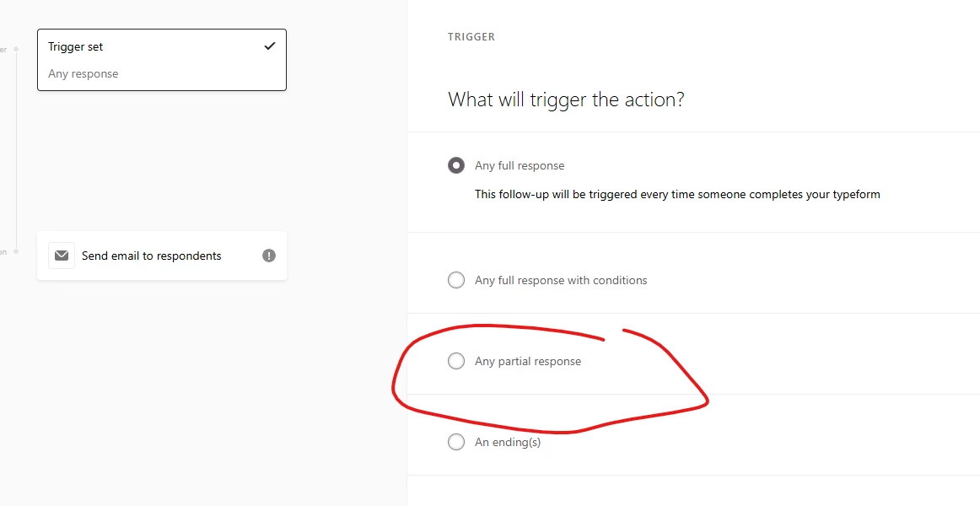Click the timeline dot beside Send email step
980x506 pixels.
16,251
